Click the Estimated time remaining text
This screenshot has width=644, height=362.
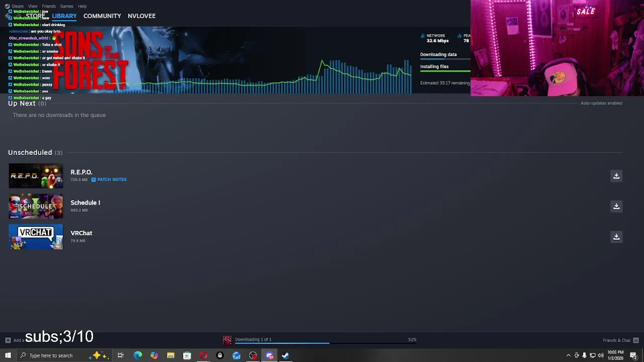[x=445, y=83]
